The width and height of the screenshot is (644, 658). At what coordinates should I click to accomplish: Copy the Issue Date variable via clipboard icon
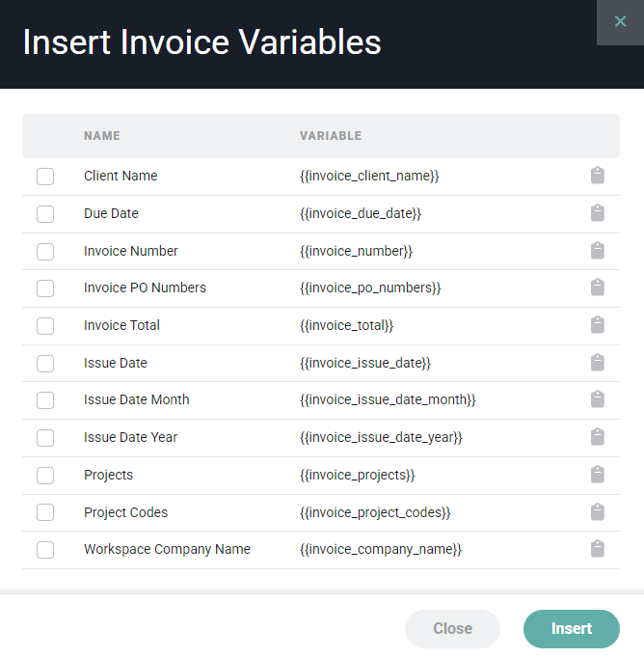point(597,363)
